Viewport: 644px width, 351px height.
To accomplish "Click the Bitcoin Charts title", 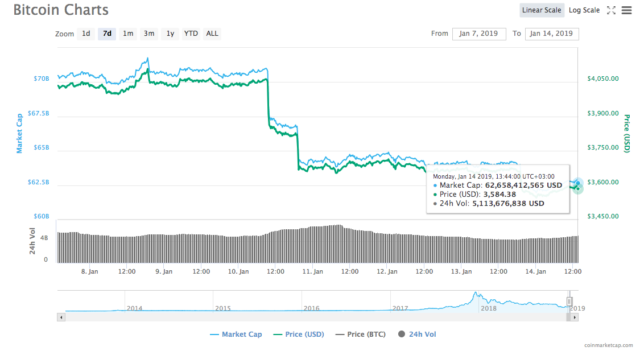I will (61, 10).
